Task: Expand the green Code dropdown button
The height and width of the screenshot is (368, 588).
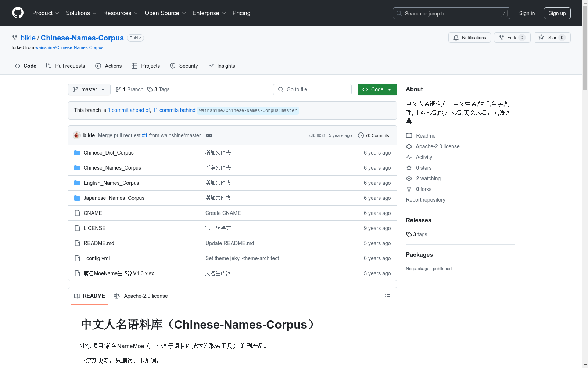Action: click(x=377, y=89)
